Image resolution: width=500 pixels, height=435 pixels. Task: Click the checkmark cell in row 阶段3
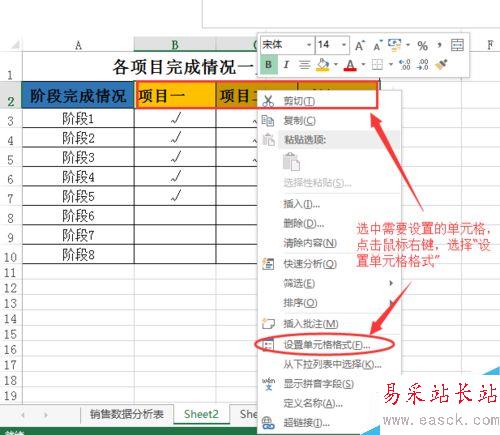point(175,157)
